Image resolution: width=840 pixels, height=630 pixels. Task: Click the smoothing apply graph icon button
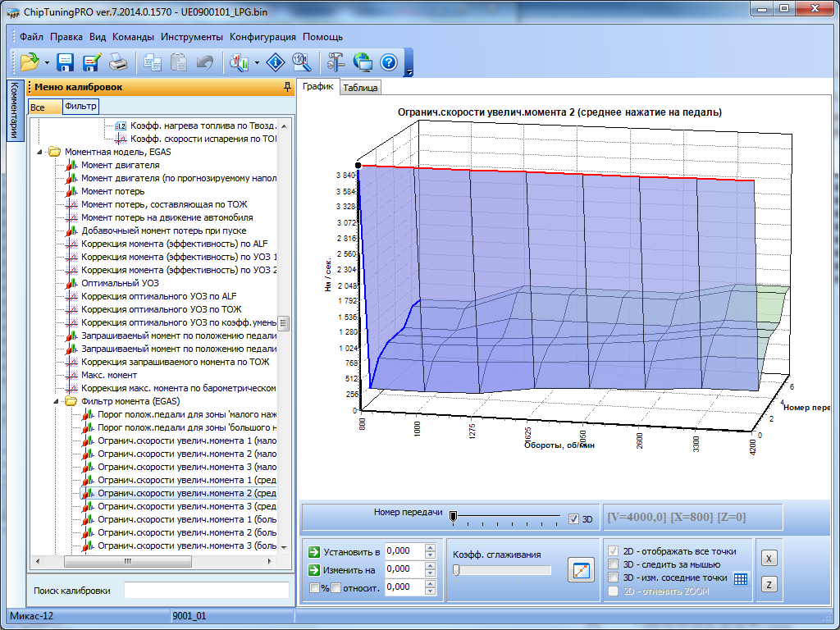tap(581, 570)
